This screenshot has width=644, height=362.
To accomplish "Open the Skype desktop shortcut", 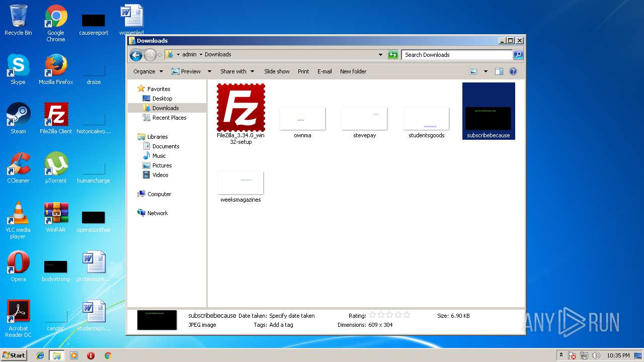I will click(18, 69).
